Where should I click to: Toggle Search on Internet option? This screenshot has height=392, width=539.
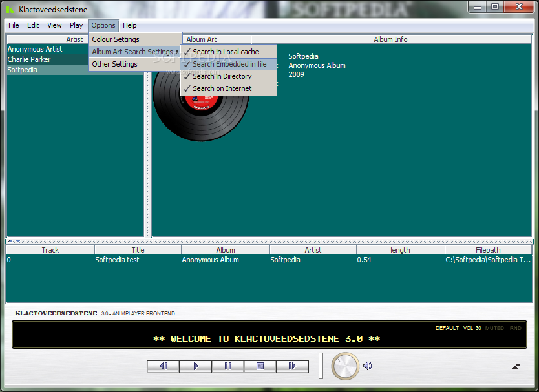(x=228, y=88)
